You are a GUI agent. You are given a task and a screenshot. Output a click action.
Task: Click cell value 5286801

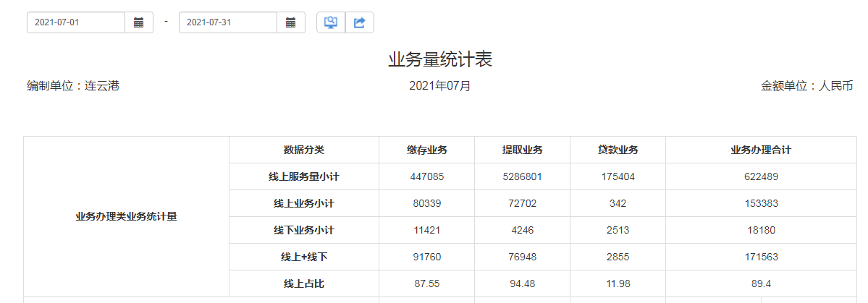click(x=522, y=177)
